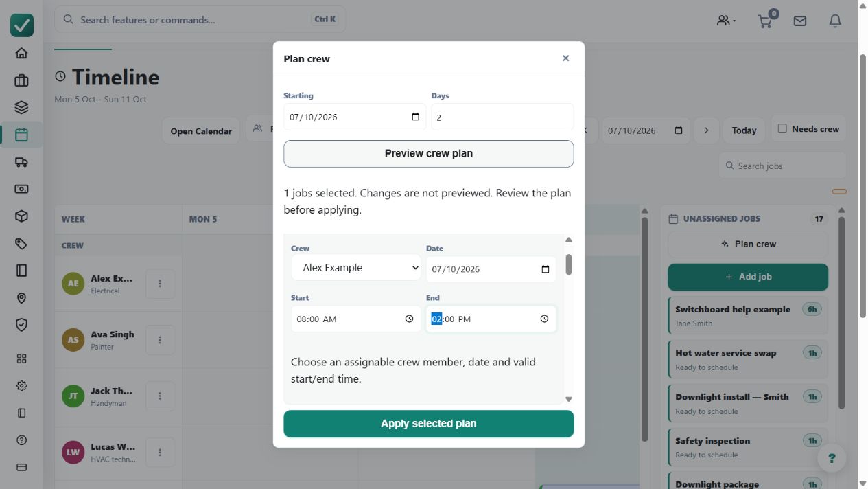The image size is (868, 489).
Task: Open Lucas W... row options menu
Action: 160,453
